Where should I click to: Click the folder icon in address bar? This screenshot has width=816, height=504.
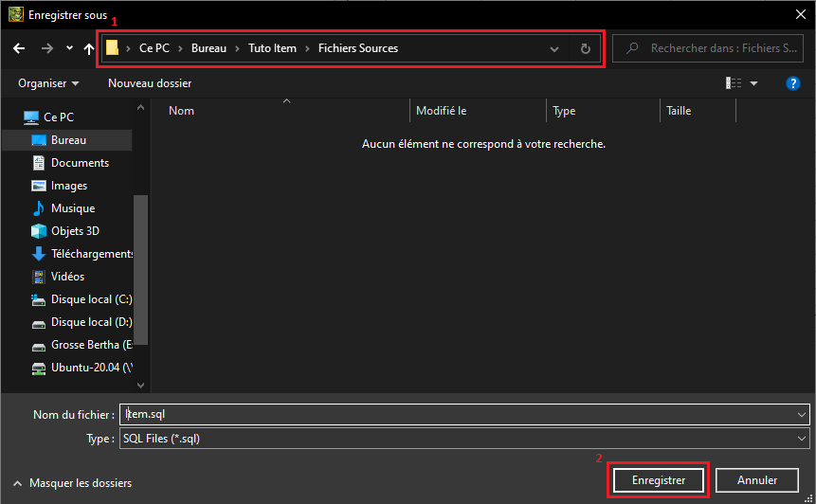tap(112, 48)
